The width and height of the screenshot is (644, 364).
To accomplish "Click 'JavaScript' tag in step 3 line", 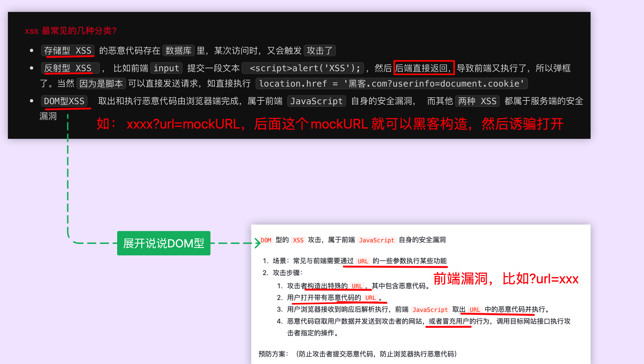I will coord(430,310).
